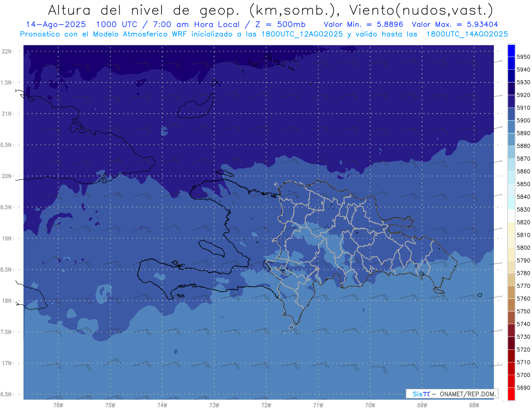
Task: Pick the bright red swatch below 5690
Action: click(511, 394)
